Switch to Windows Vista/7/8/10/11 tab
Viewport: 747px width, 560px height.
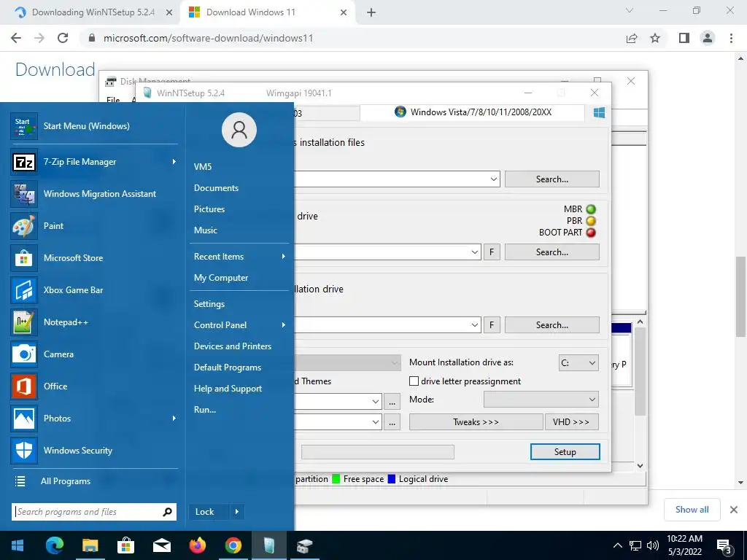473,112
